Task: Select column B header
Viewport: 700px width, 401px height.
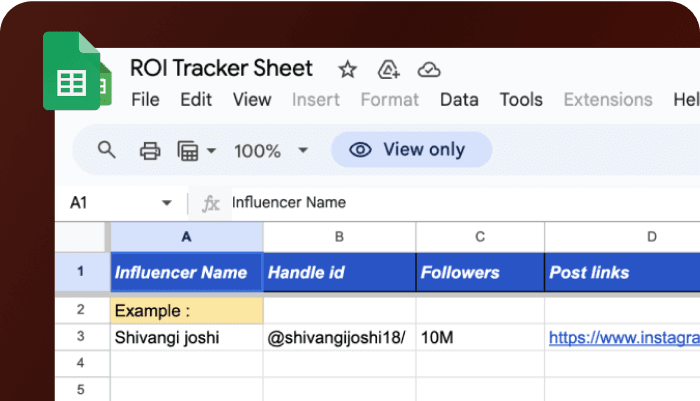Action: 339,237
